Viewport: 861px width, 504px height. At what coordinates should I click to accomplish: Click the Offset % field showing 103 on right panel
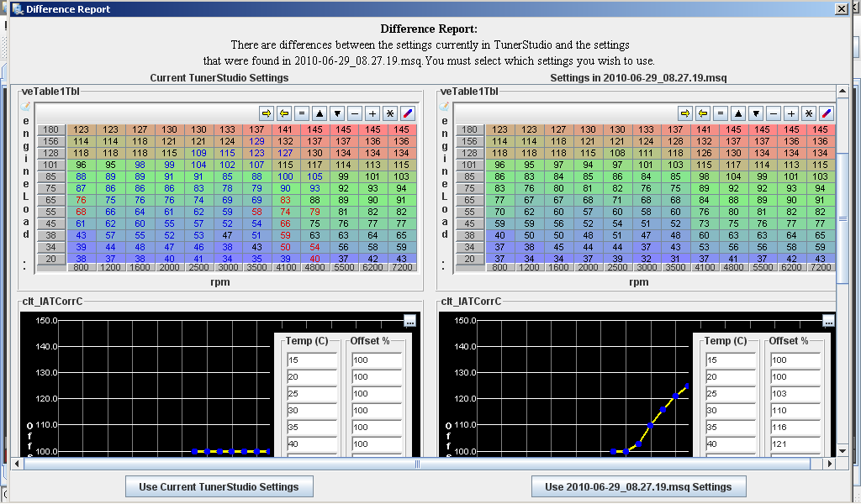(x=794, y=393)
